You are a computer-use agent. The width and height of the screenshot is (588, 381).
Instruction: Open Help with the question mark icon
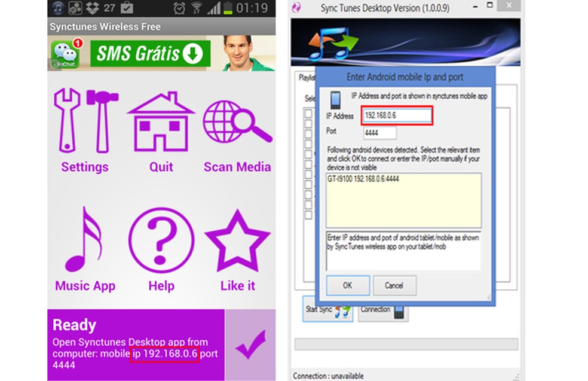pyautogui.click(x=160, y=239)
